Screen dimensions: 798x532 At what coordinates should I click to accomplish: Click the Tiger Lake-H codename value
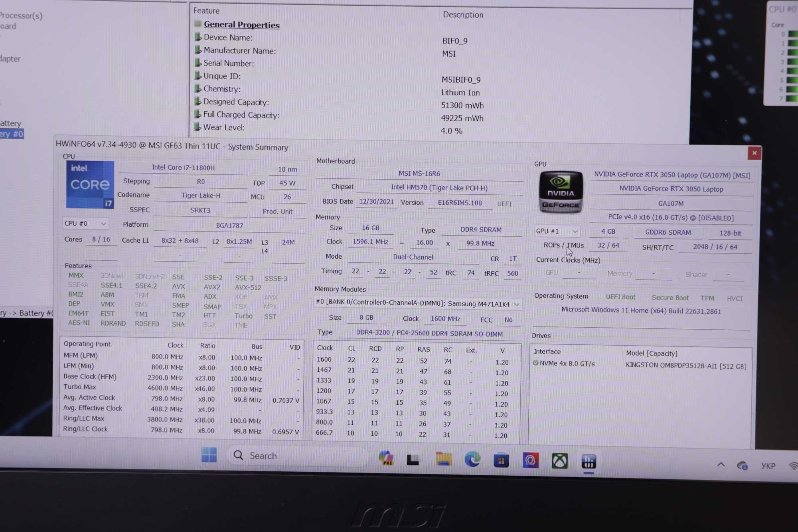point(201,196)
